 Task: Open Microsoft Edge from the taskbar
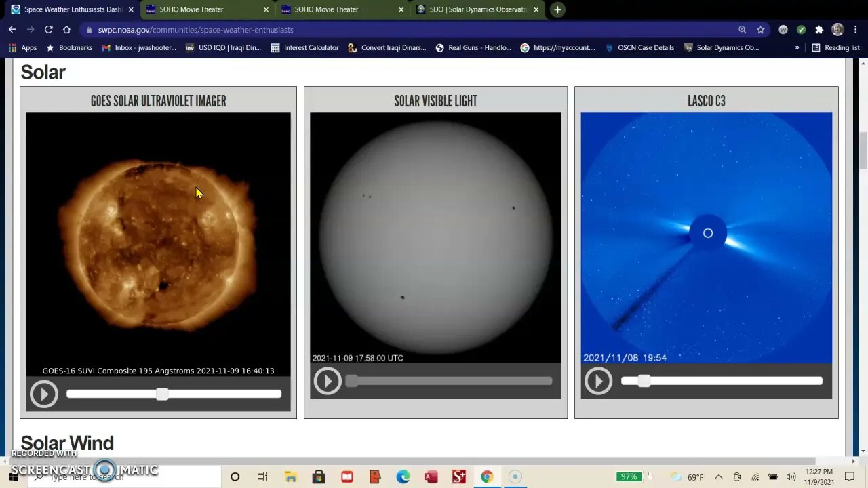[403, 477]
